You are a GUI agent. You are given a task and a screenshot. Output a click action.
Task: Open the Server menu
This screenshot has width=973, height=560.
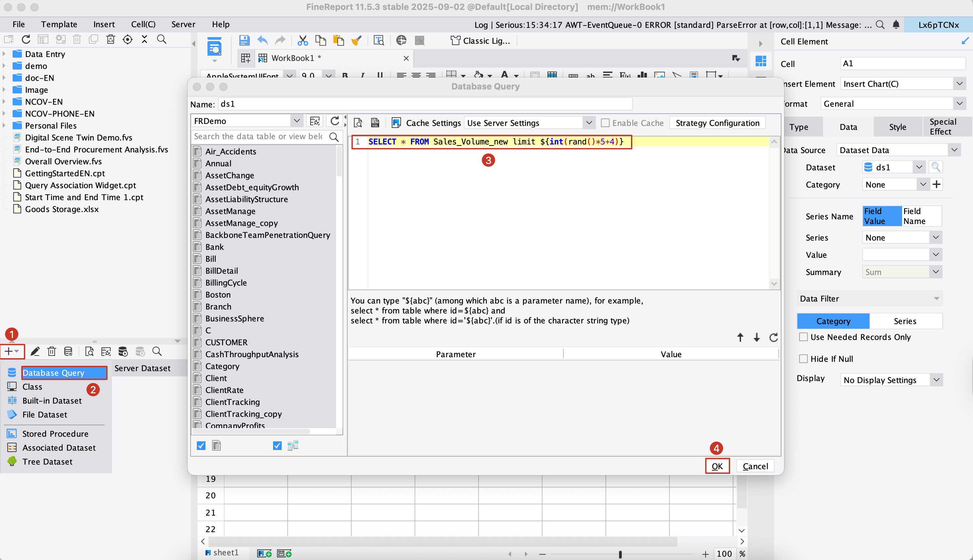pyautogui.click(x=183, y=24)
